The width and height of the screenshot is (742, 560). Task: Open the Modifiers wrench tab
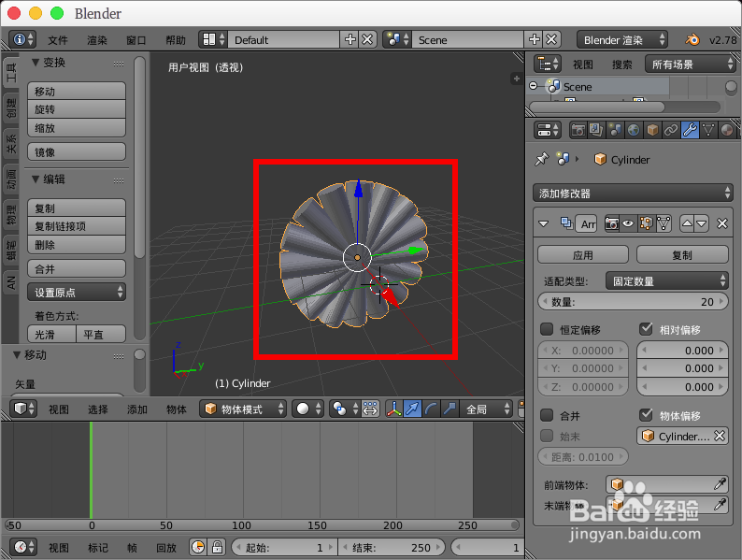click(x=690, y=130)
